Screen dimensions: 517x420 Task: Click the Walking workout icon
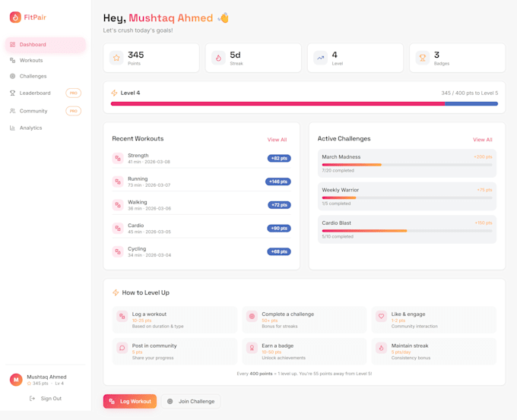click(118, 205)
